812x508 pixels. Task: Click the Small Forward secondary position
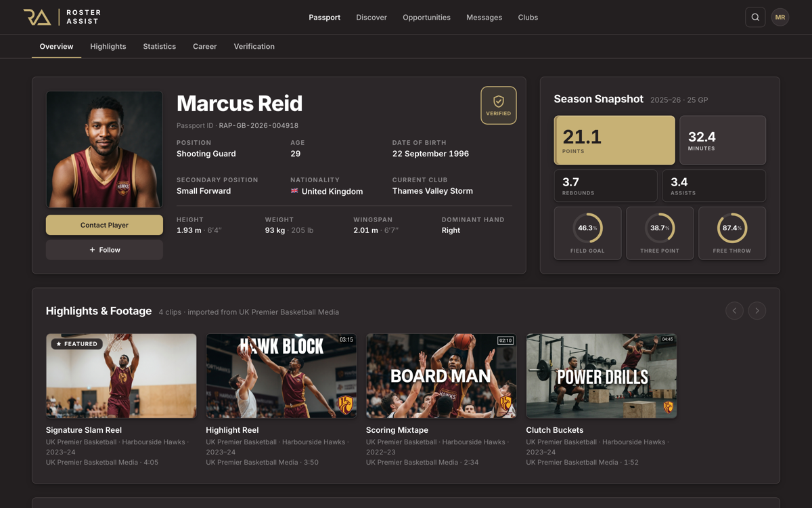204,191
